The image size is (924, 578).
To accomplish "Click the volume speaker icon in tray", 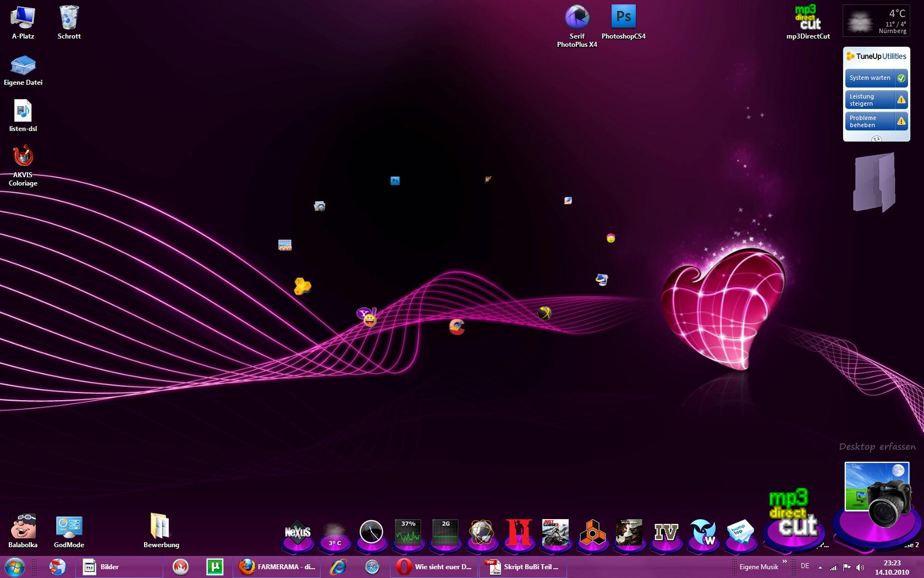I will [x=860, y=567].
